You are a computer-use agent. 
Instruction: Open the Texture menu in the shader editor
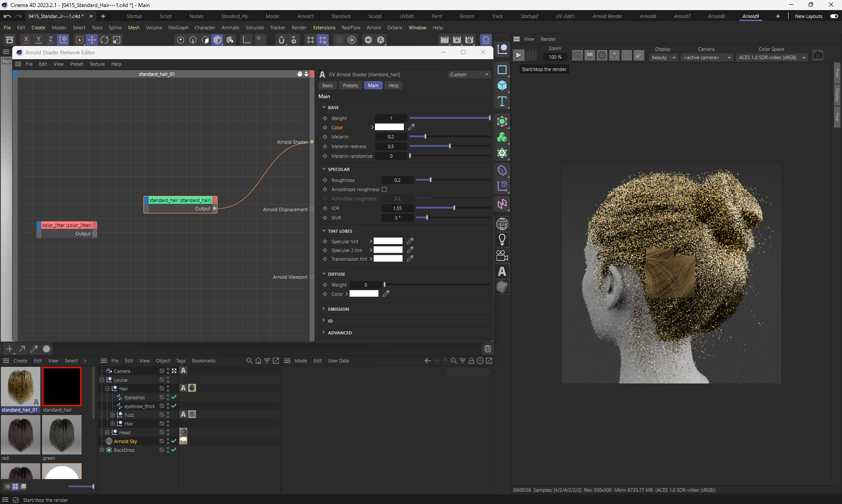(x=97, y=64)
